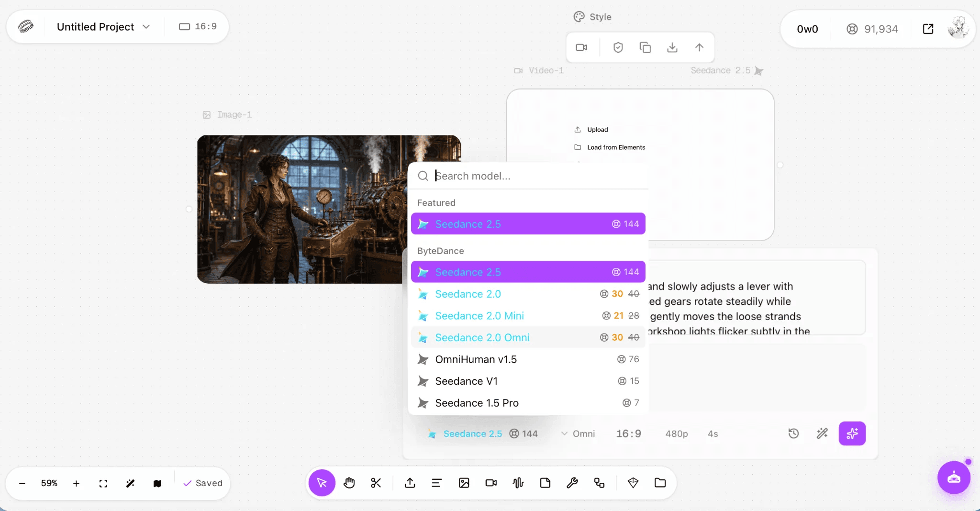Click the duplicate icon in node toolbar
Screen dimensions: 980x511
pyautogui.click(x=645, y=47)
